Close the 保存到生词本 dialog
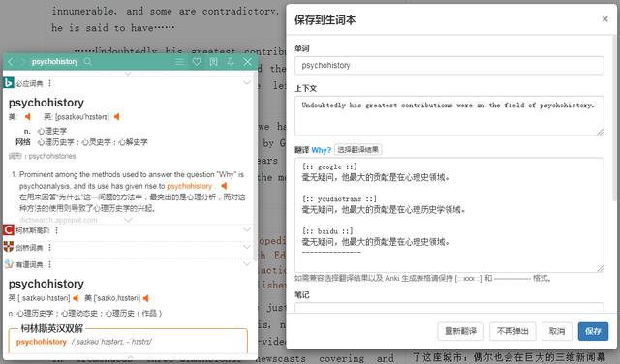 coord(604,19)
